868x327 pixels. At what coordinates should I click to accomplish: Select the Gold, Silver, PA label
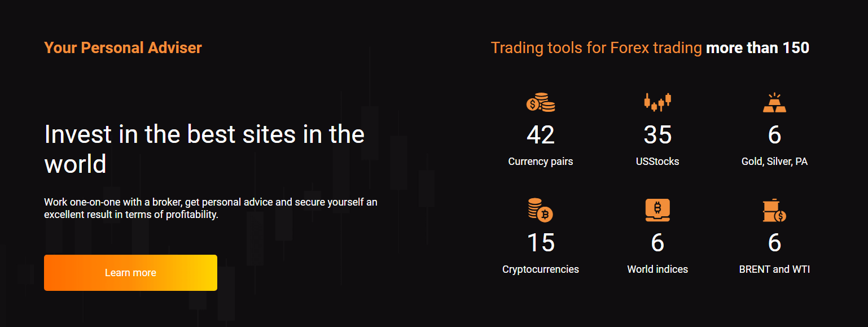click(x=774, y=161)
